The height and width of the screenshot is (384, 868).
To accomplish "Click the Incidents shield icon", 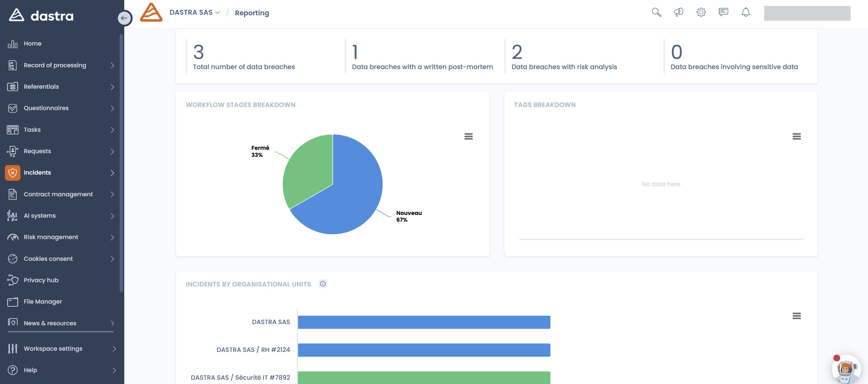I will point(13,173).
